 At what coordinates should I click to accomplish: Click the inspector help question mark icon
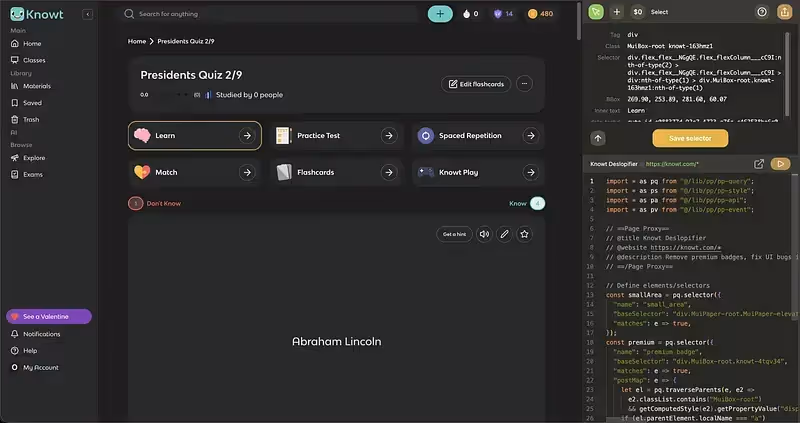762,12
